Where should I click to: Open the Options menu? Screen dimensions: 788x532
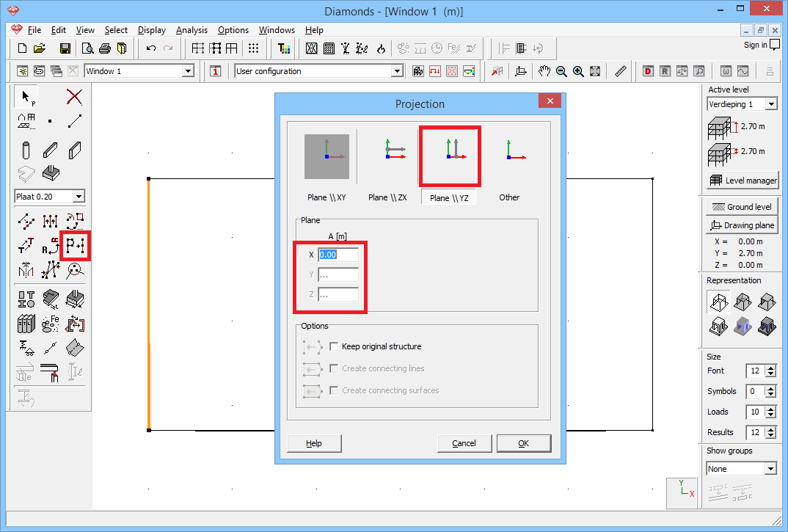(x=233, y=30)
